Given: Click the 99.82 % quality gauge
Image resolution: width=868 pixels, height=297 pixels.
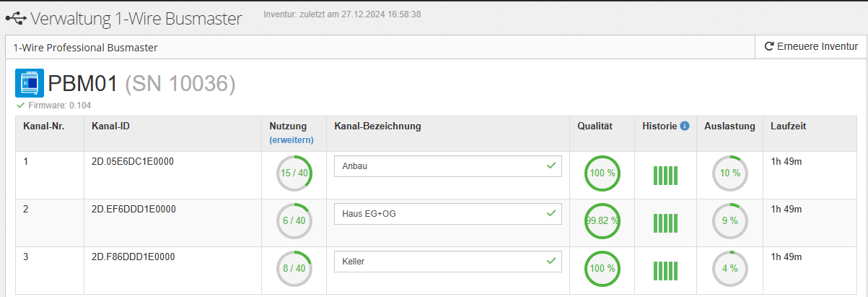Looking at the screenshot, I should (x=602, y=221).
